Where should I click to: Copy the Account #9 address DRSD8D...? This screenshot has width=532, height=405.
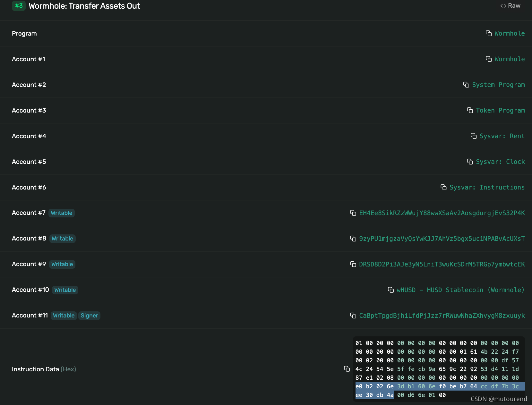[353, 264]
